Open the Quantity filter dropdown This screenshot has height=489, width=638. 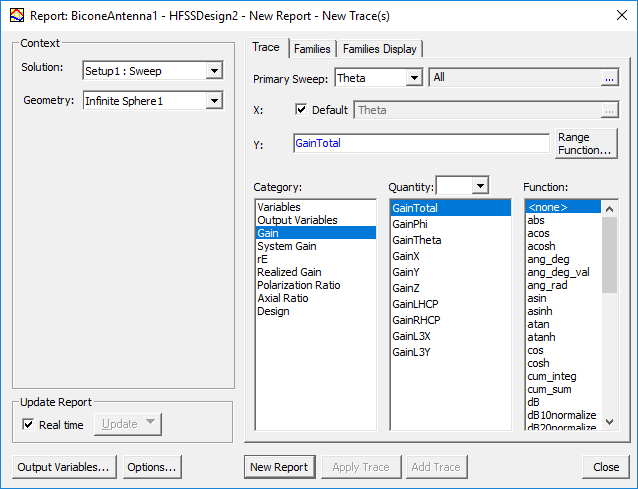pos(481,186)
